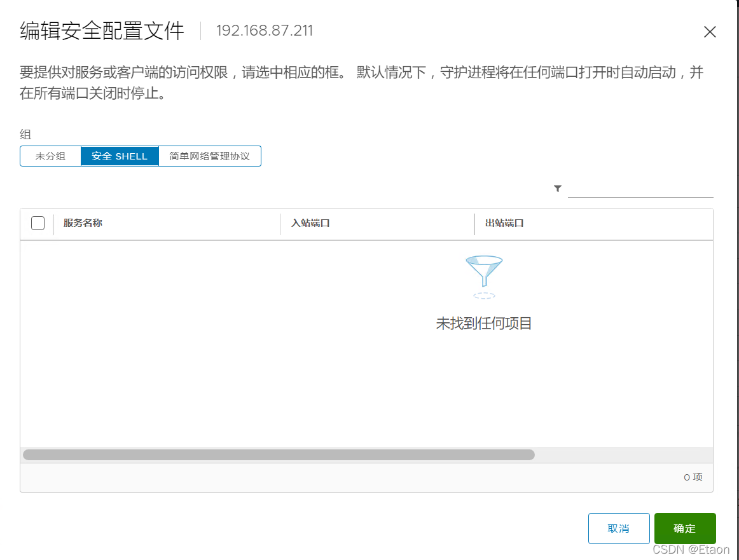This screenshot has width=739, height=560.
Task: Switch to the 未分组 group tab
Action: [50, 156]
